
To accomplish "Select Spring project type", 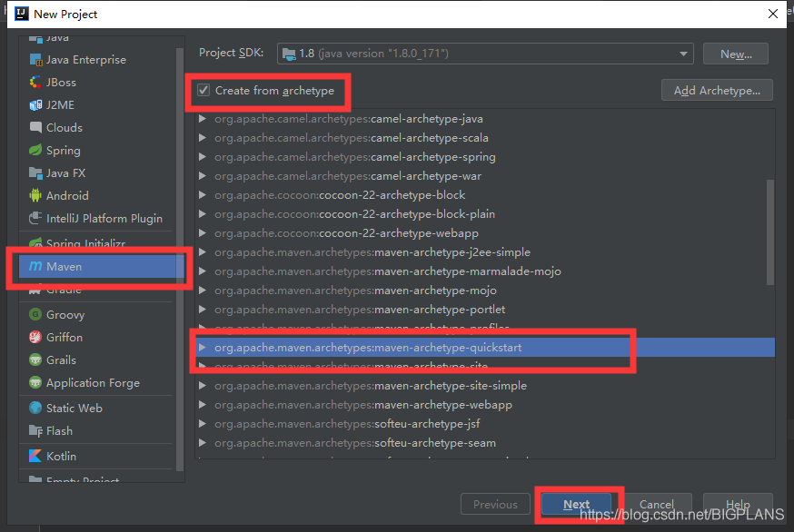I will tap(98, 151).
